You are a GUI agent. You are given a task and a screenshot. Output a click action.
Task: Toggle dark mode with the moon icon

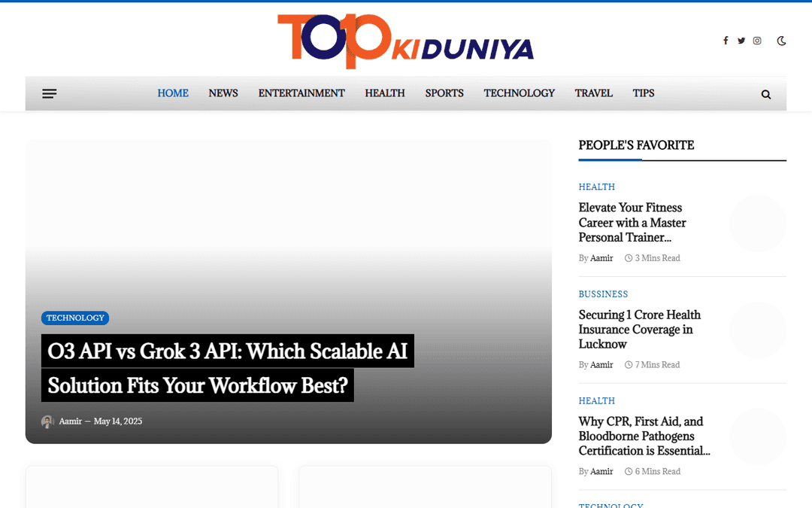point(781,41)
